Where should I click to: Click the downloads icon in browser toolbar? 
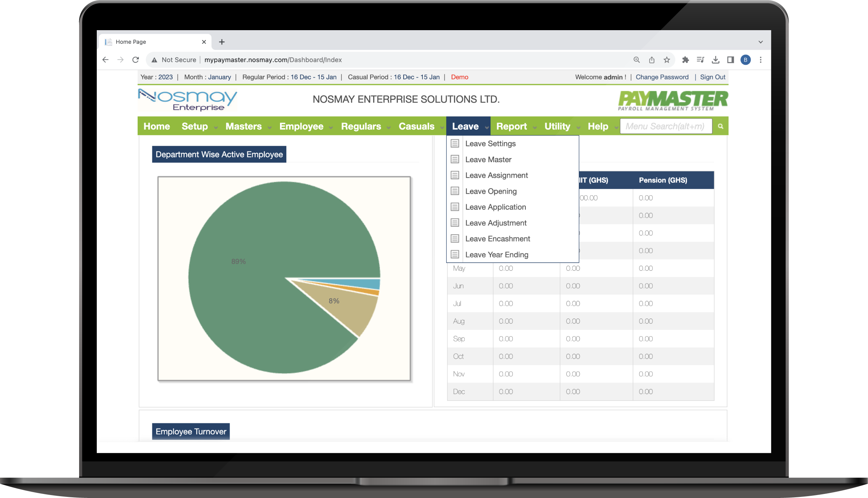pos(716,60)
